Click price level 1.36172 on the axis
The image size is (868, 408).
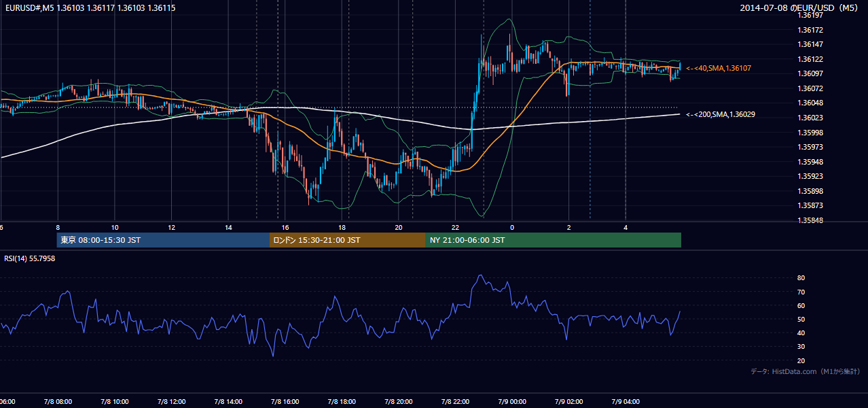click(x=810, y=30)
